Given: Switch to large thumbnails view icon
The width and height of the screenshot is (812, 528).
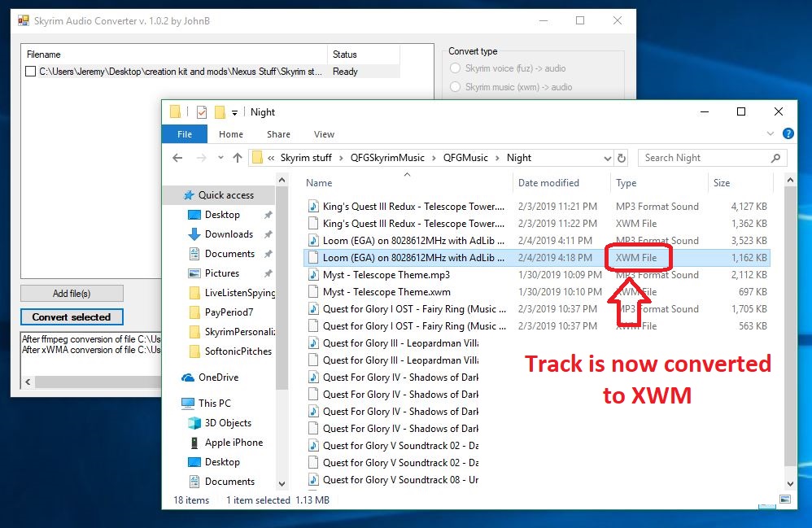Looking at the screenshot, I should 785,500.
